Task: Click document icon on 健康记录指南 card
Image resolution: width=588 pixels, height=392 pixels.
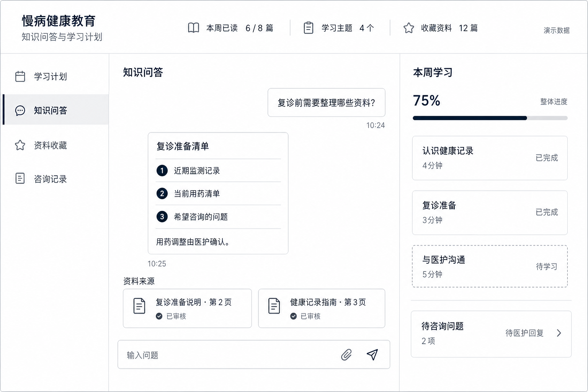Action: pos(274,306)
